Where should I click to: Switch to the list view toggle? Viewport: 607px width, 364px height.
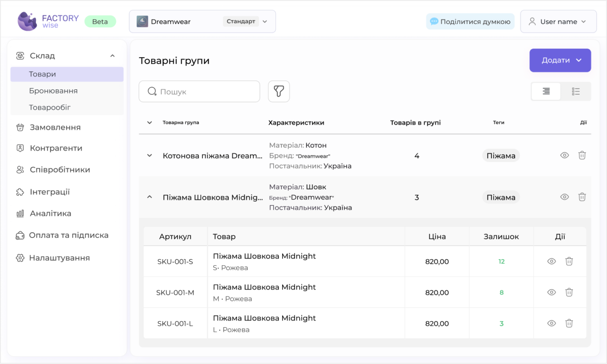576,91
